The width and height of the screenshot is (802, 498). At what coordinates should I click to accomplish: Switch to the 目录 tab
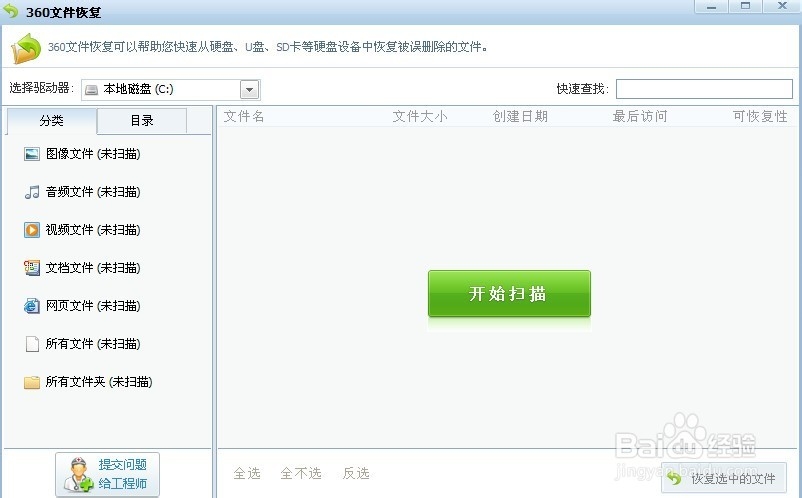click(142, 121)
